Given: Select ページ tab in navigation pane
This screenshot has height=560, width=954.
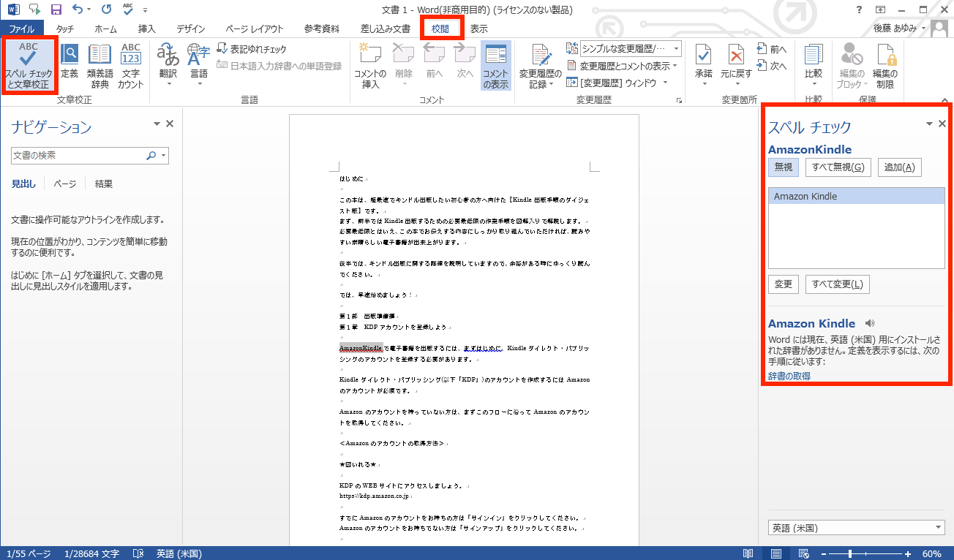Looking at the screenshot, I should [x=64, y=184].
